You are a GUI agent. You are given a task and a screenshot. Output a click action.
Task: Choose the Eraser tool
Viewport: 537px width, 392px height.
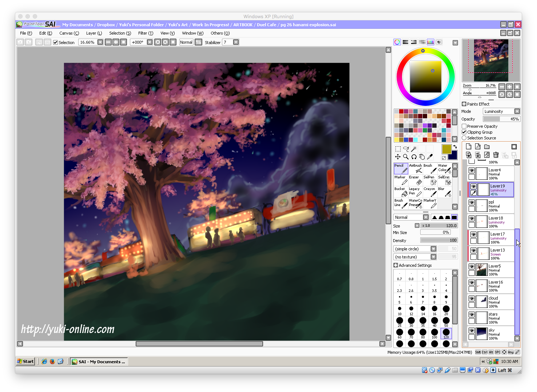pyautogui.click(x=415, y=180)
